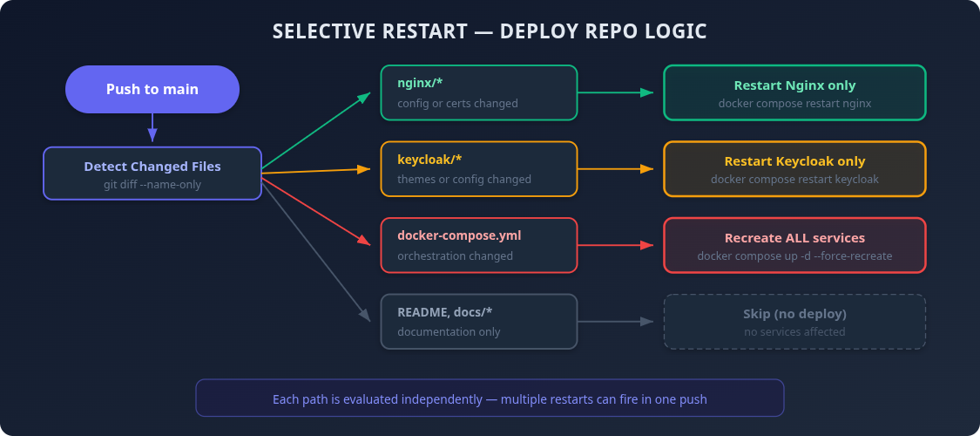980x436 pixels.
Task: Click the 'config or certs changed' text
Action: [x=457, y=103]
